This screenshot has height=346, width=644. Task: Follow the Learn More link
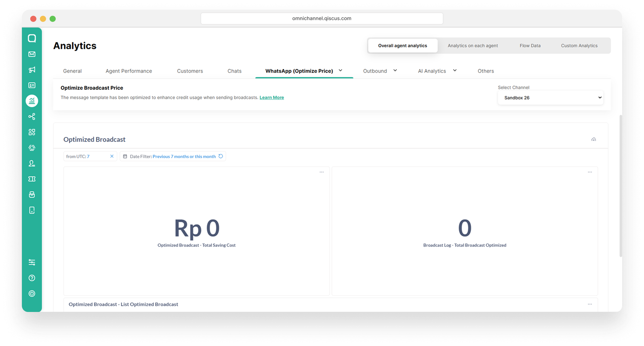pyautogui.click(x=272, y=97)
